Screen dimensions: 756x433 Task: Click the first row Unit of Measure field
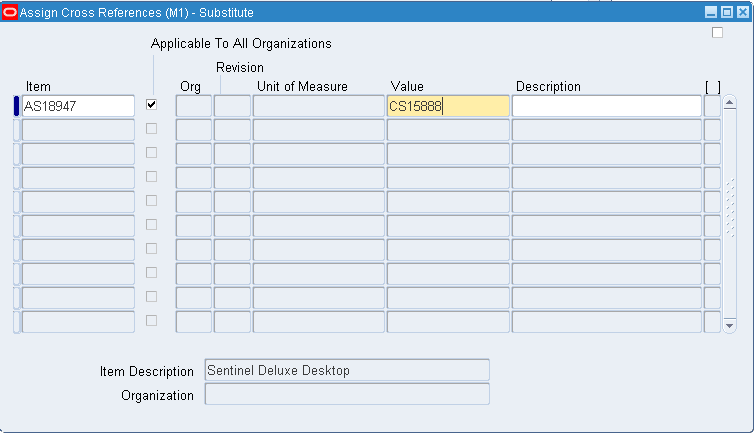pos(318,105)
